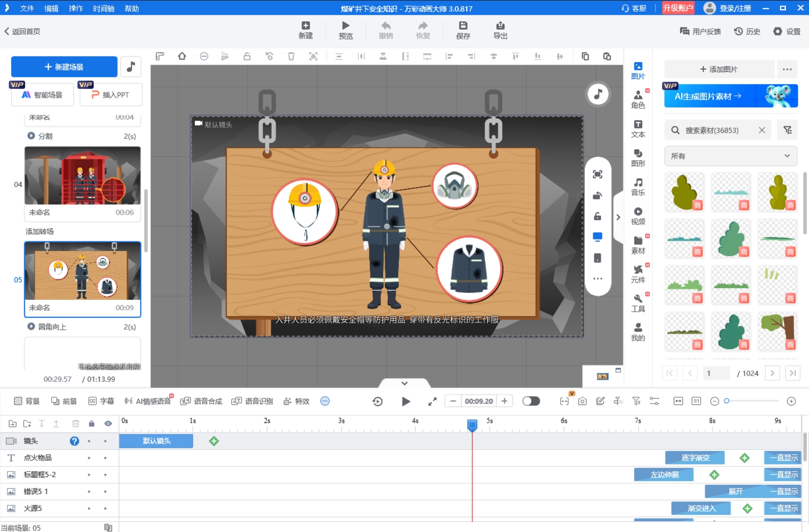Image resolution: width=809 pixels, height=532 pixels.
Task: Toggle second dot on 火源5 track
Action: [x=106, y=508]
